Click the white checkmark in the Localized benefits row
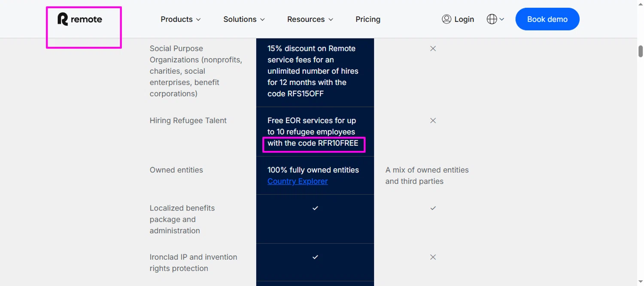This screenshot has height=286, width=644. coord(315,208)
